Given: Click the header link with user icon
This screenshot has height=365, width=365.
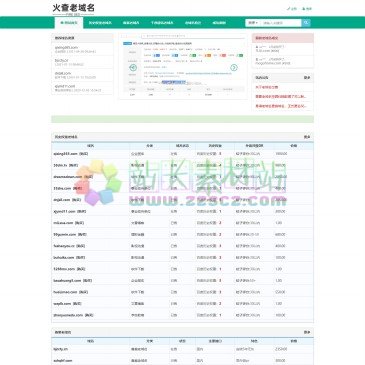Looking at the screenshot, I should (307, 9).
